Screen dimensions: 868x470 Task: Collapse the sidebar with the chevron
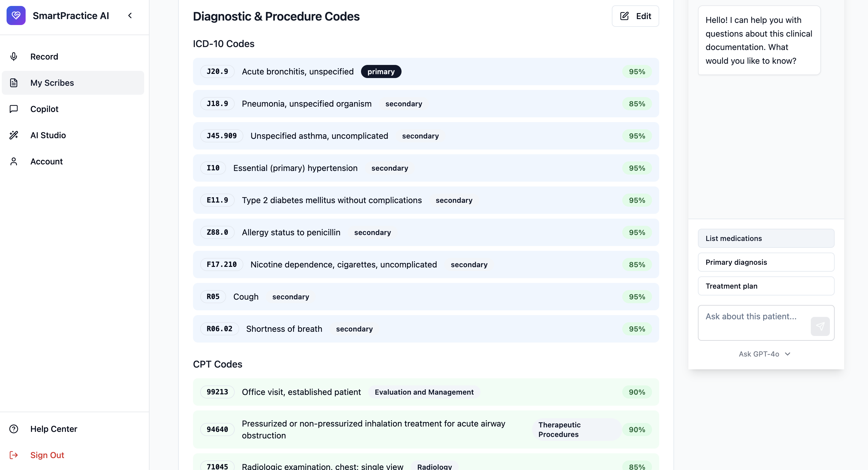coord(130,15)
